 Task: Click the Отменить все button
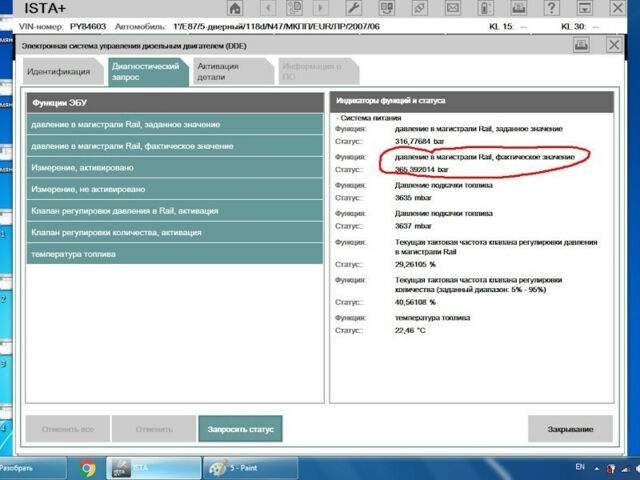(x=68, y=429)
